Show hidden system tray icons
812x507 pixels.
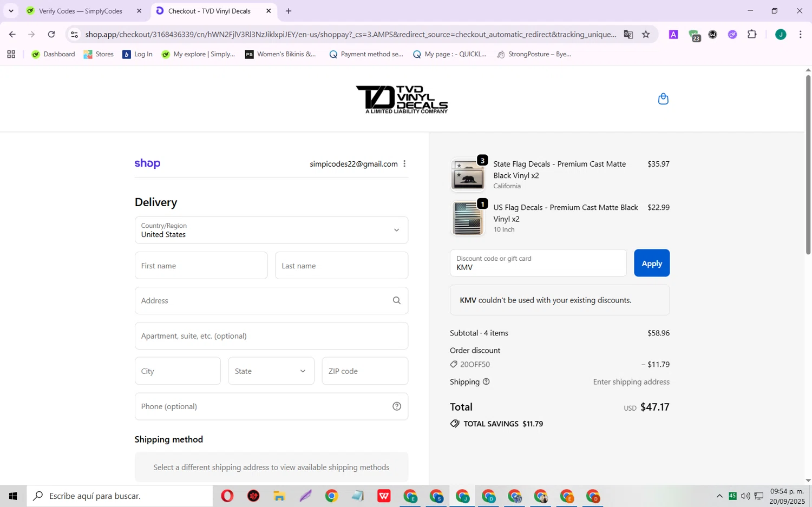(719, 496)
